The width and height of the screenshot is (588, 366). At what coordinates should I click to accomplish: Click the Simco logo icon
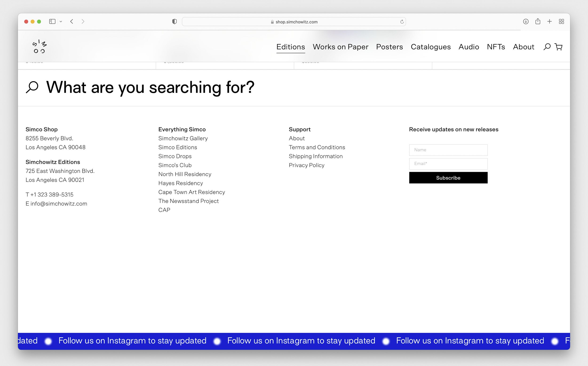(x=39, y=47)
